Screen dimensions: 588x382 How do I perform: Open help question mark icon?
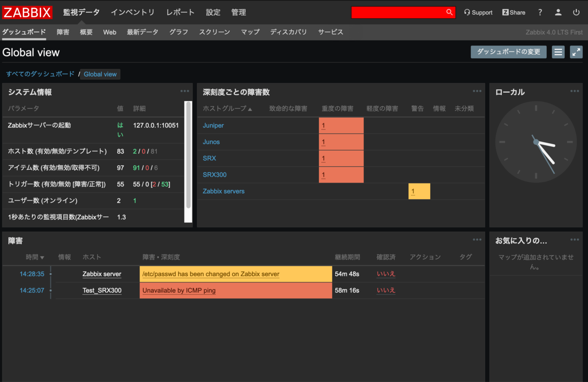coord(540,12)
